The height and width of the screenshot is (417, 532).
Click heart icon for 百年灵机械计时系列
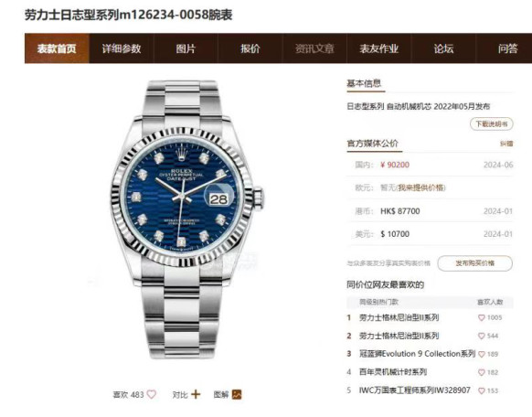point(481,372)
